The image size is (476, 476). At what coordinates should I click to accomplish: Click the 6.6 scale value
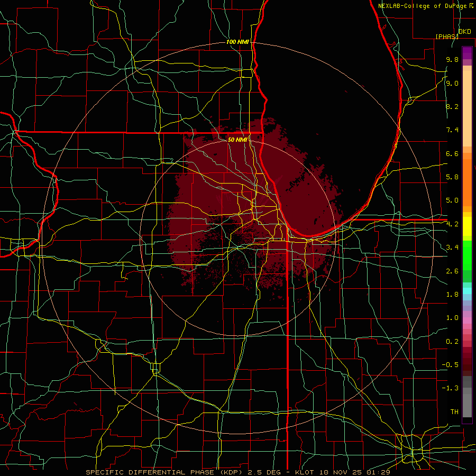(452, 153)
